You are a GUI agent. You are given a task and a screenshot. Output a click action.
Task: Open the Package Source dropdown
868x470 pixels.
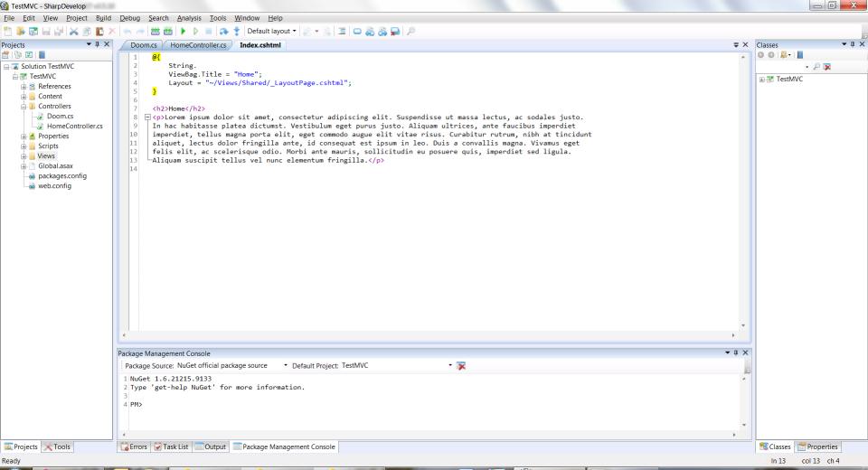pyautogui.click(x=286, y=365)
